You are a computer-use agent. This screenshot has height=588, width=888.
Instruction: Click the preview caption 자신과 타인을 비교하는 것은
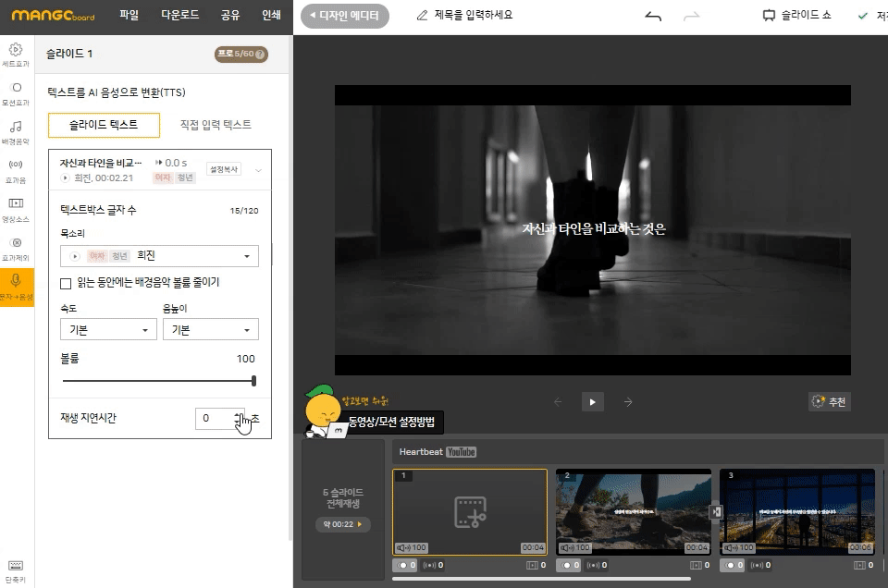point(594,229)
